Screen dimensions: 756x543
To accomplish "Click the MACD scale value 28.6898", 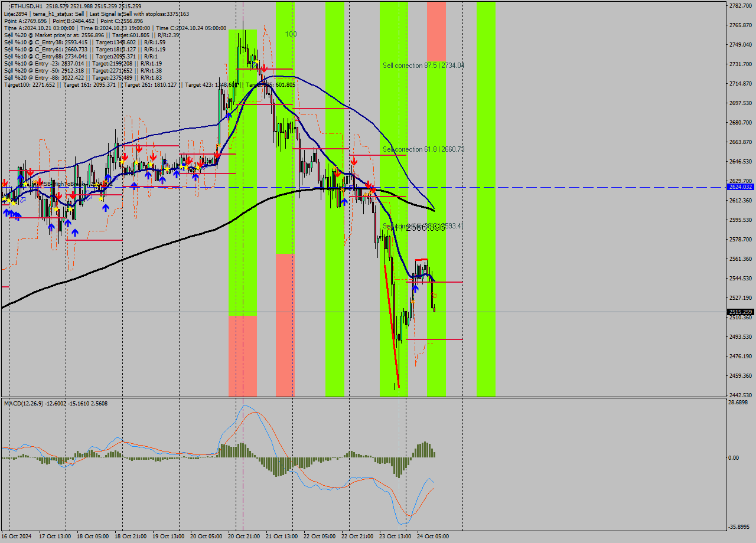I will [738, 402].
